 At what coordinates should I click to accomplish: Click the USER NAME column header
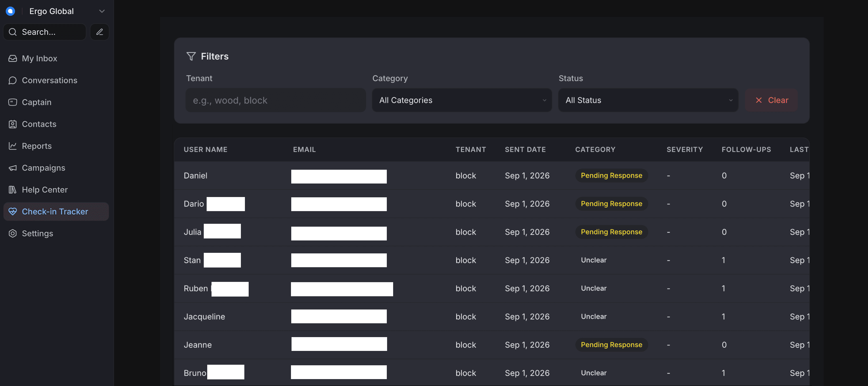point(205,150)
